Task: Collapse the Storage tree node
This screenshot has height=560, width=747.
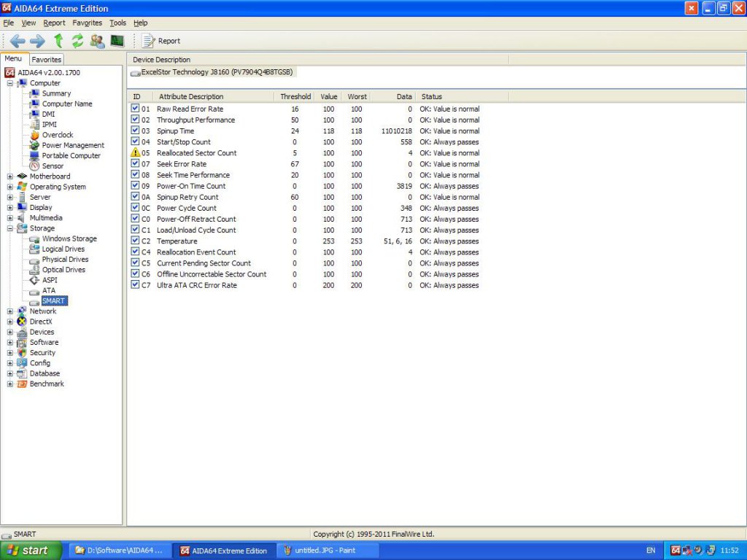Action: pyautogui.click(x=10, y=228)
